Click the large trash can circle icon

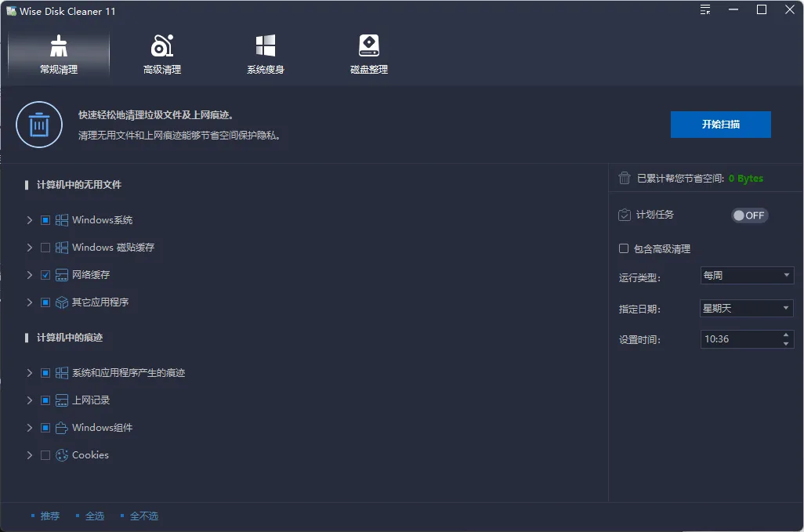click(x=39, y=125)
